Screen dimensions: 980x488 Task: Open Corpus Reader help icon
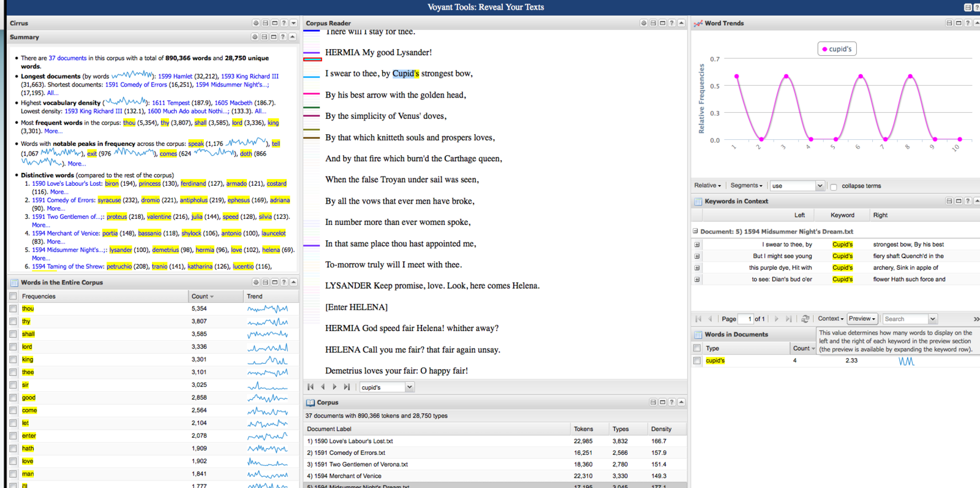pos(672,23)
